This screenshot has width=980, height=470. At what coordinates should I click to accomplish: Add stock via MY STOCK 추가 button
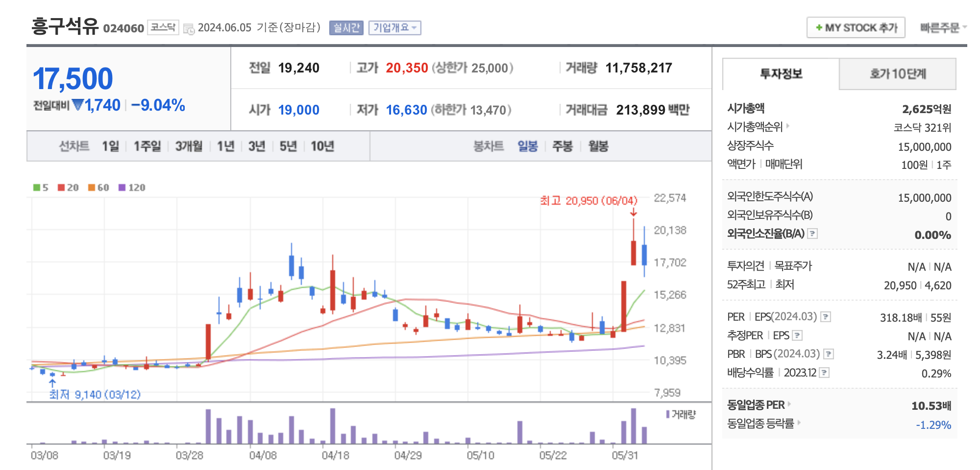coord(856,27)
